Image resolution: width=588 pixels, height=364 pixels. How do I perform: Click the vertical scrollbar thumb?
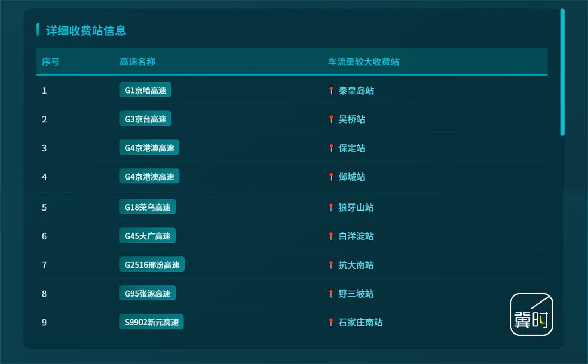coord(562,72)
